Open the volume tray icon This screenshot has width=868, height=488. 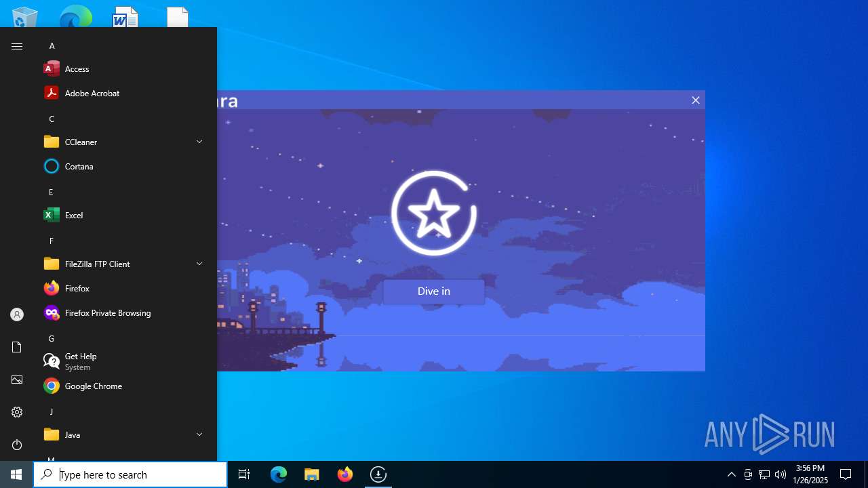781,474
